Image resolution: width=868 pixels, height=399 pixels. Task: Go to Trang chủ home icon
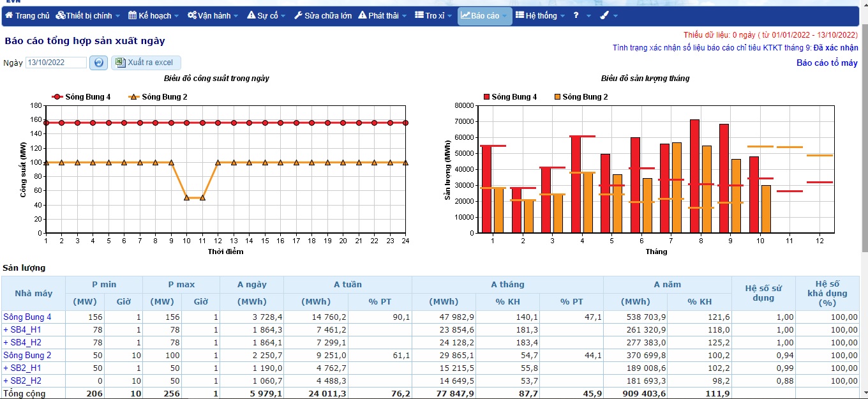(9, 15)
